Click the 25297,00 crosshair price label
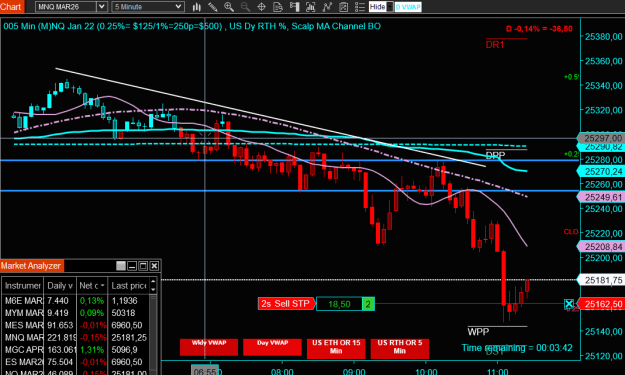This screenshot has height=375, width=625. [601, 138]
